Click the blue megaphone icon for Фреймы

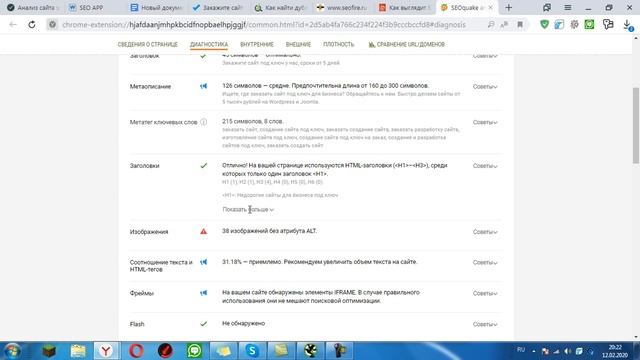[203, 293]
